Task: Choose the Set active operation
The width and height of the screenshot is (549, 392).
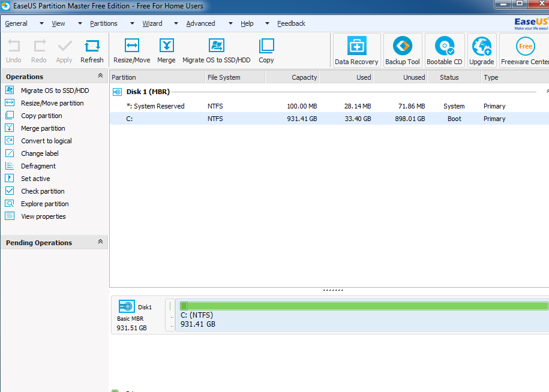Action: coord(35,179)
